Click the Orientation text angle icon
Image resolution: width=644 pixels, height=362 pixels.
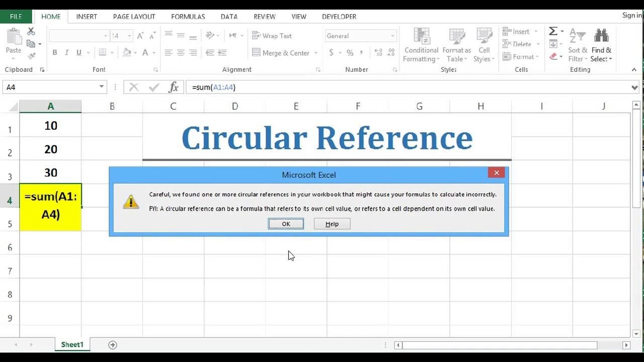210,35
